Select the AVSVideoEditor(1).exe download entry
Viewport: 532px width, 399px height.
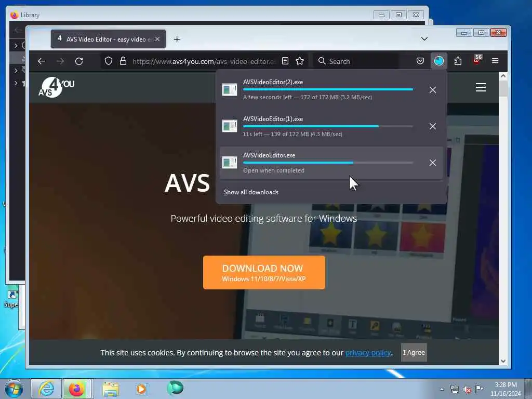331,126
